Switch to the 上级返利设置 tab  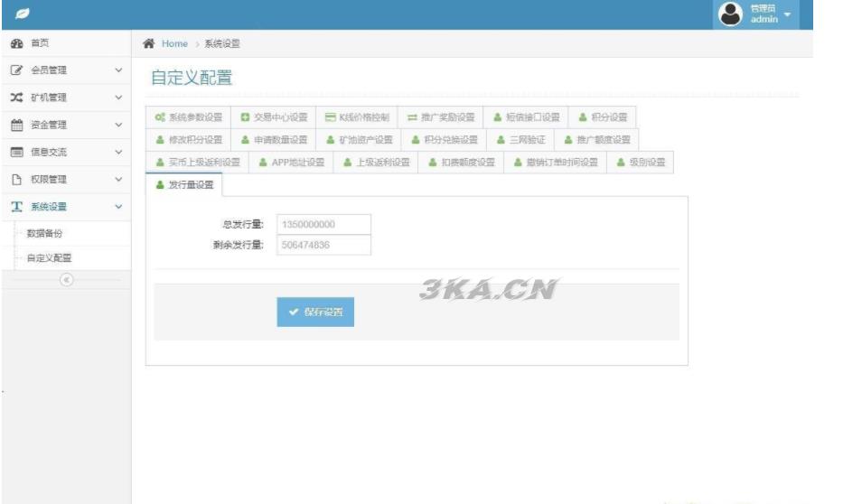point(376,163)
